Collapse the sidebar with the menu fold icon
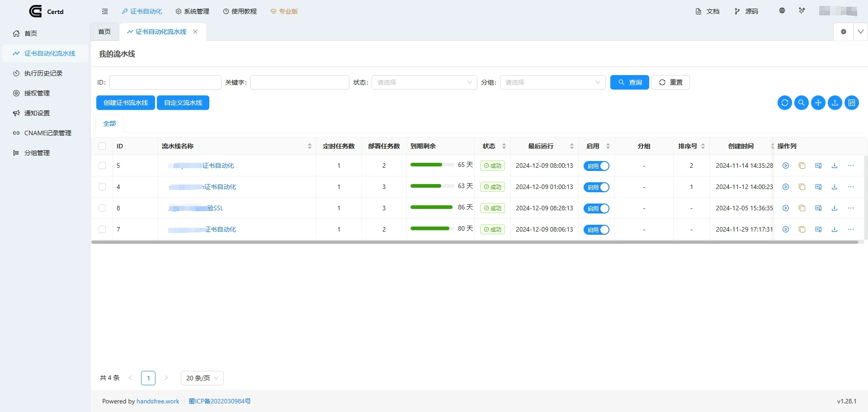Screen dimensions: 868x412 (105, 11)
